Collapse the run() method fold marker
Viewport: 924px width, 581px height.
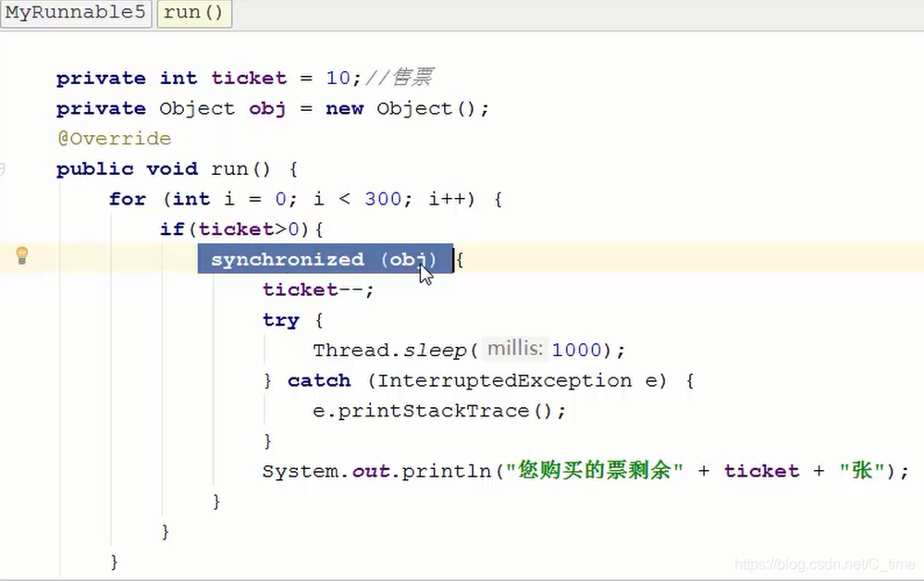click(x=2, y=169)
